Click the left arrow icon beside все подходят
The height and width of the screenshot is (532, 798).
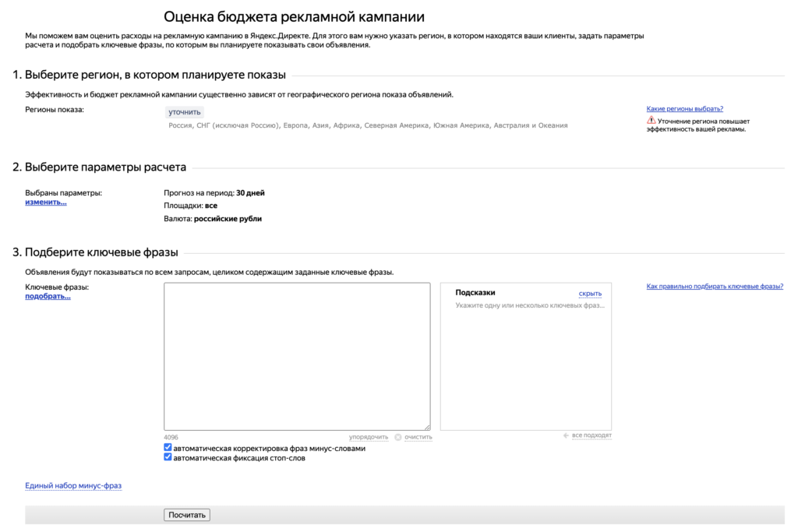pyautogui.click(x=566, y=435)
